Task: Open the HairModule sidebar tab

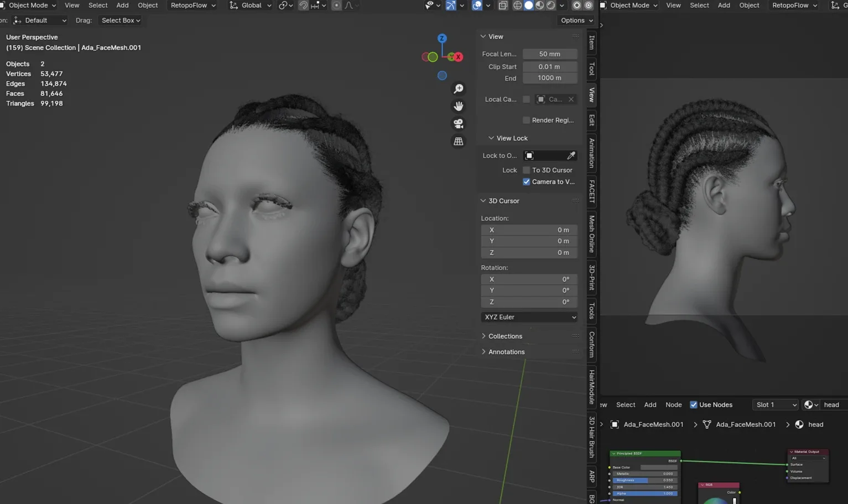Action: click(592, 387)
